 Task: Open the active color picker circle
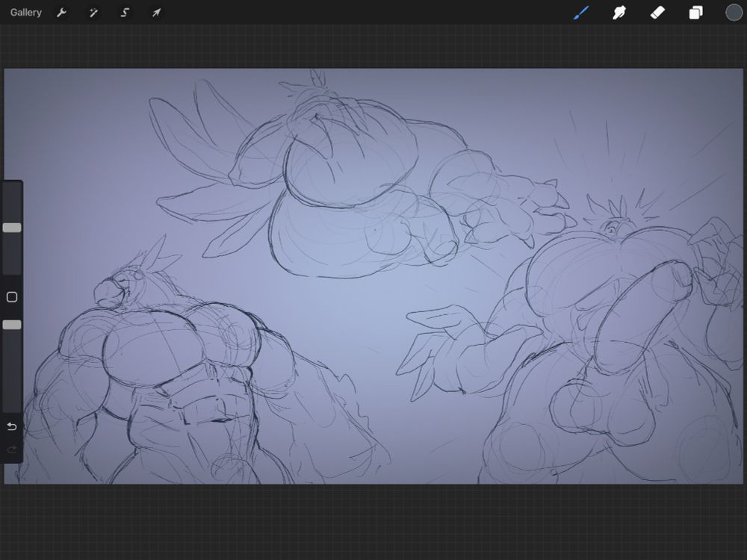click(734, 13)
